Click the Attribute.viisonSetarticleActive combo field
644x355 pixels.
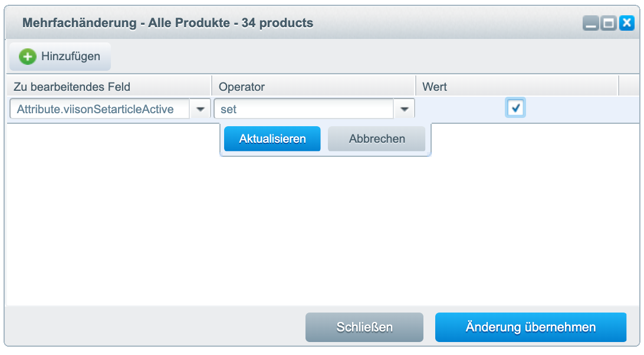click(100, 109)
